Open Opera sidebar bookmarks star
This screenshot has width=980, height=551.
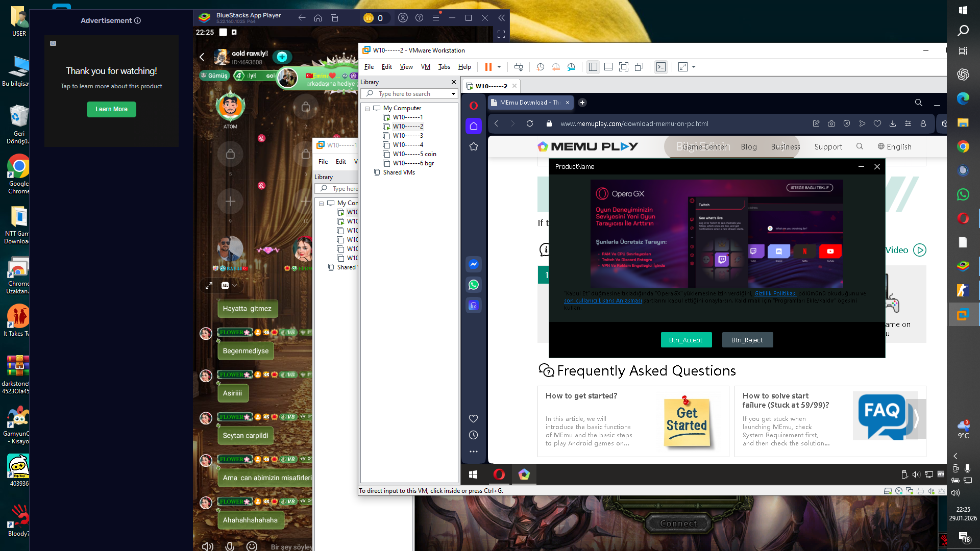[474, 147]
